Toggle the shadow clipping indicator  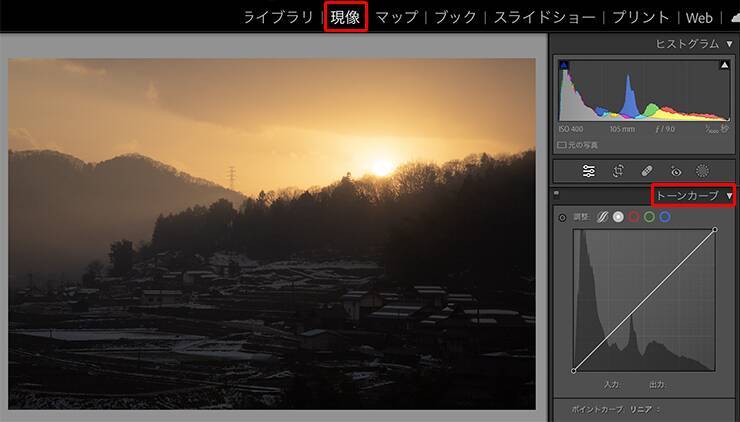[564, 65]
